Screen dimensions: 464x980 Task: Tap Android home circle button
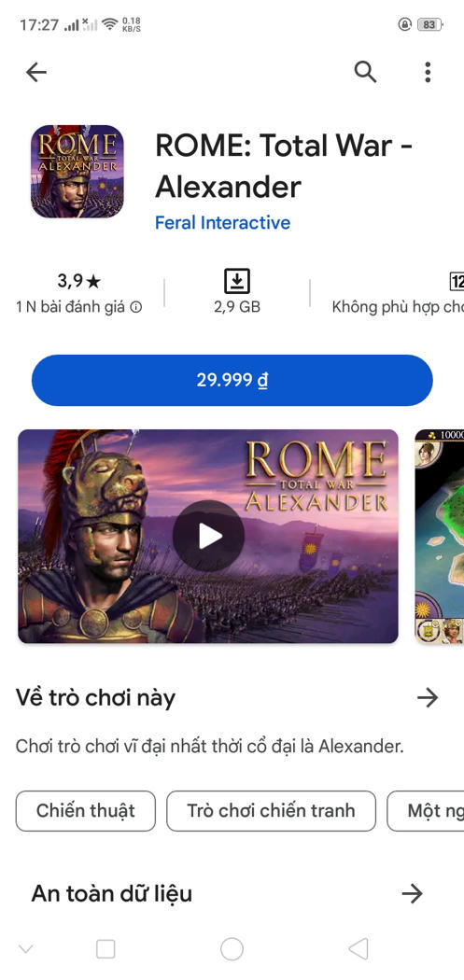232,949
